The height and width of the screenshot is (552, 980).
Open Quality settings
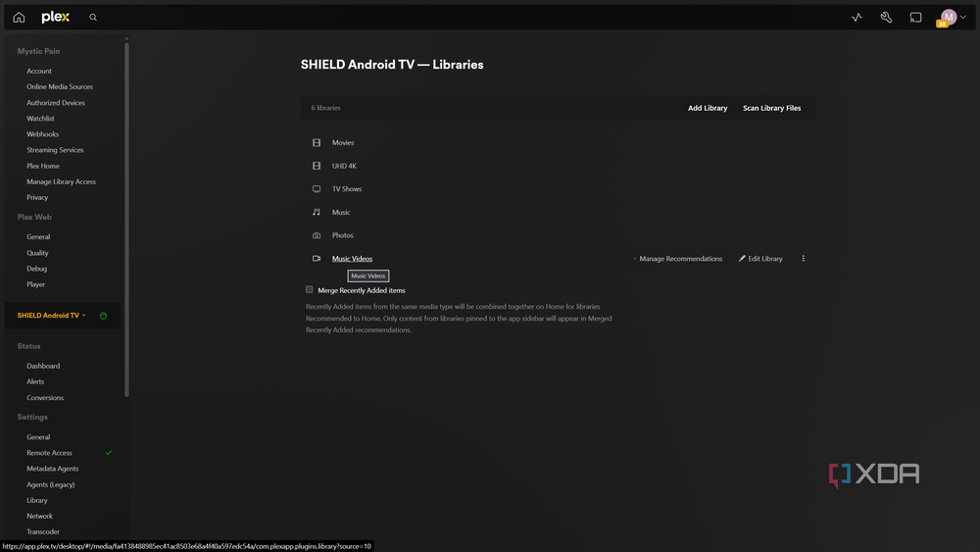[37, 253]
